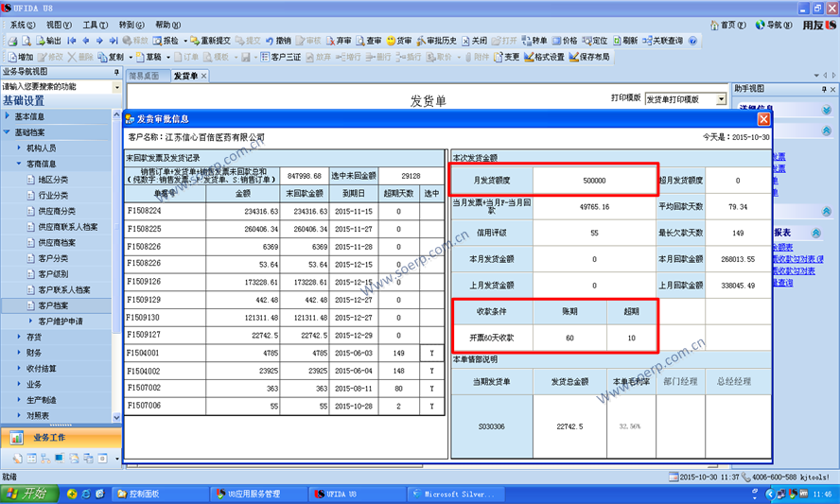Pin the 助手视图 panel
Screen dimensions: 840x504
click(824, 90)
